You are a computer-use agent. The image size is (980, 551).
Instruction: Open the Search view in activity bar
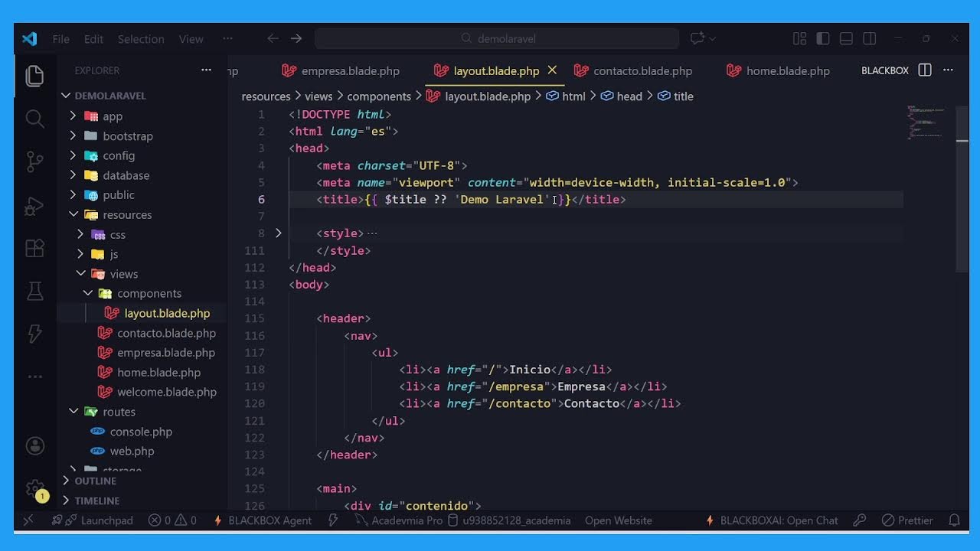[34, 118]
